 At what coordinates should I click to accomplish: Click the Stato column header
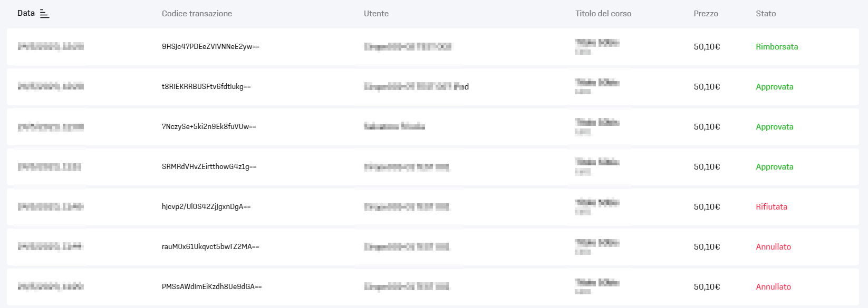[766, 14]
